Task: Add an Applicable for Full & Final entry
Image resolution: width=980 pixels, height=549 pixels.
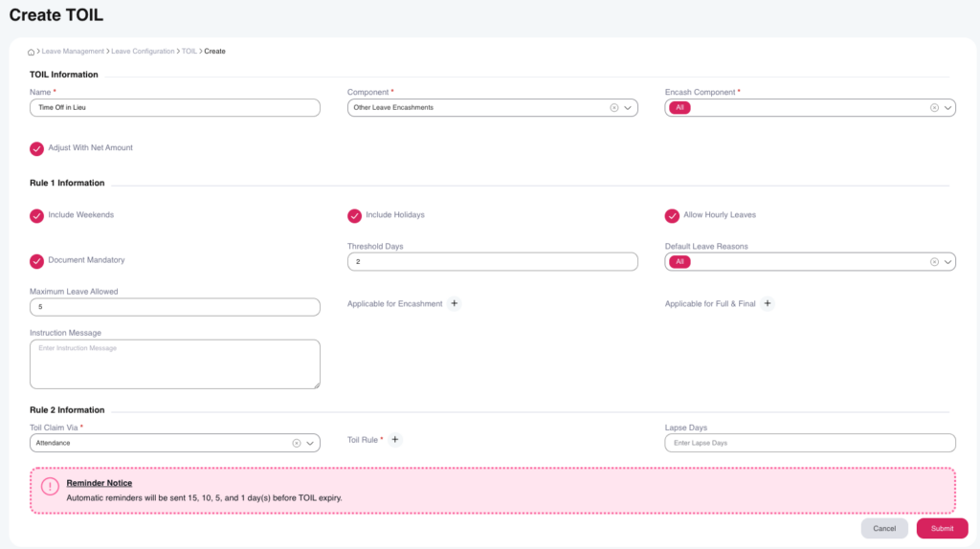Action: point(768,303)
